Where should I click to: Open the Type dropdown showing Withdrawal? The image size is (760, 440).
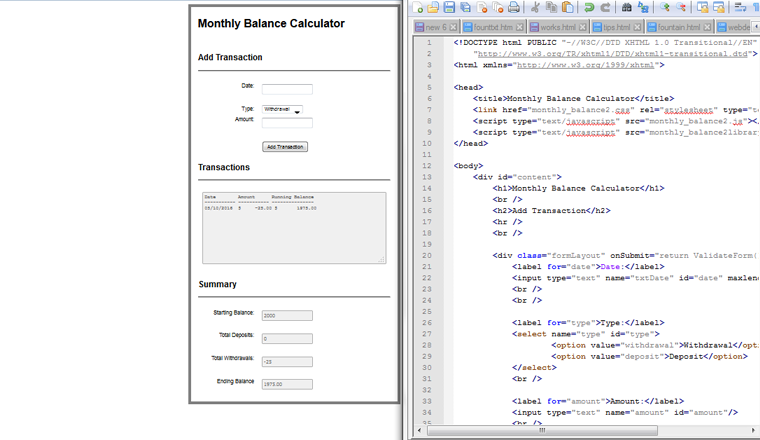282,109
